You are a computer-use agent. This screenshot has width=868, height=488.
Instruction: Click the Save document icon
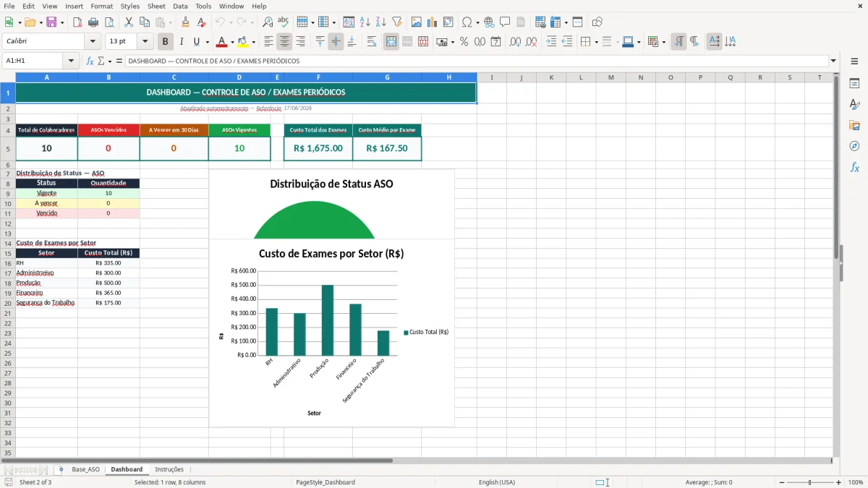(x=51, y=22)
